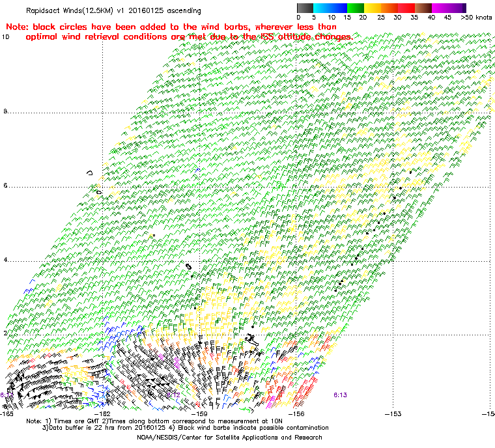The height and width of the screenshot is (448, 495).
Task: Click the green 15-20 knots color segment
Action: pyautogui.click(x=356, y=8)
